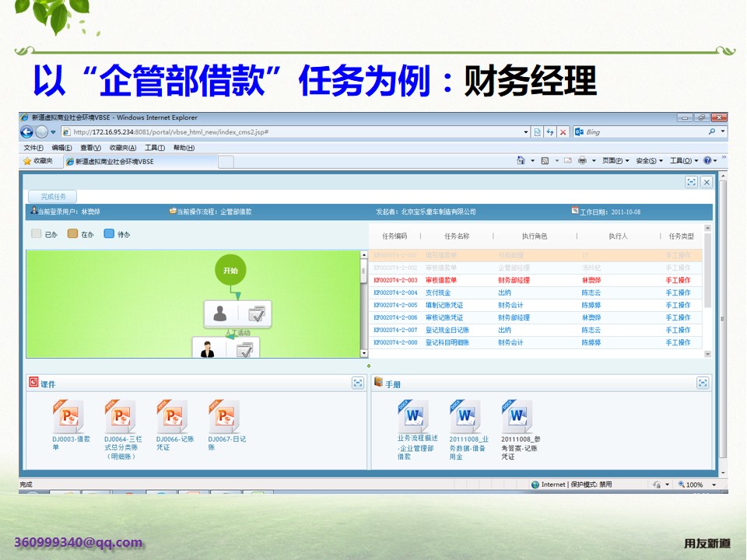
Task: Click the X icon at the top of the task panel
Action: coord(707,182)
